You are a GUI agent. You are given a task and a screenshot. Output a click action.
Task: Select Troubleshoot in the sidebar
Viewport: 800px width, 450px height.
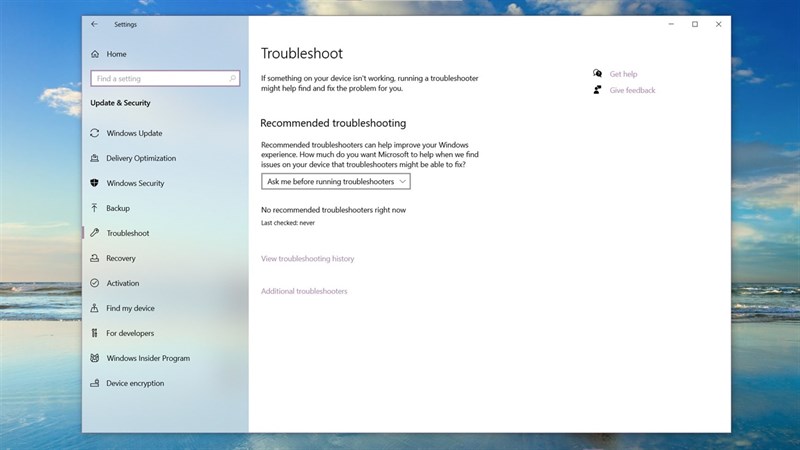tap(127, 233)
